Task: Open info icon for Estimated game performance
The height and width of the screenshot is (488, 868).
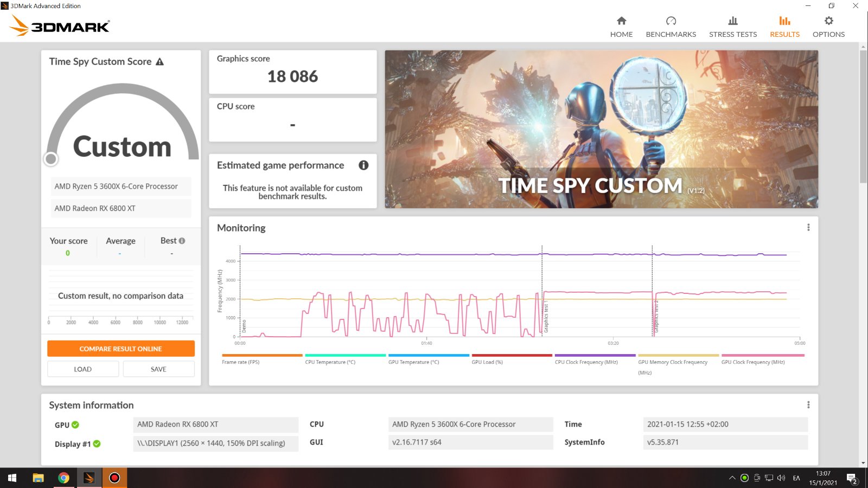Action: coord(363,165)
